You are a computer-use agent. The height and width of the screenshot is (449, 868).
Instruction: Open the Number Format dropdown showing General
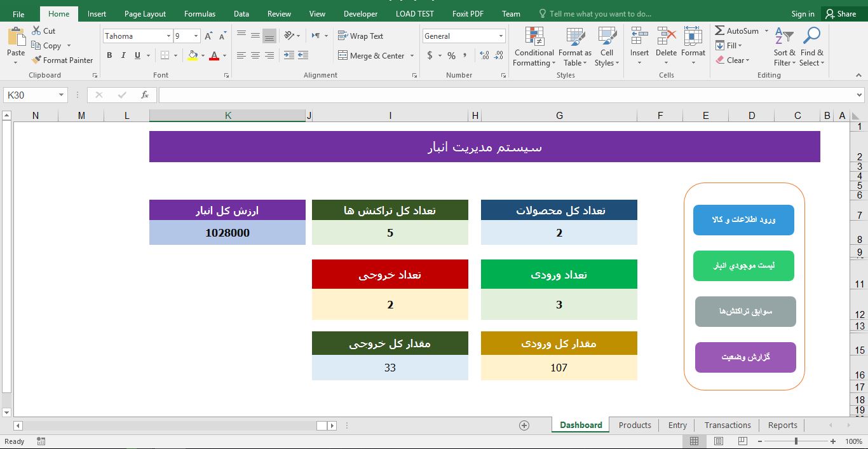tap(464, 36)
